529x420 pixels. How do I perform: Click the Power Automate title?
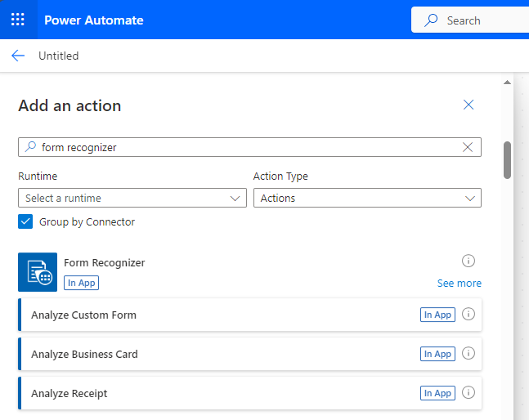(x=94, y=20)
